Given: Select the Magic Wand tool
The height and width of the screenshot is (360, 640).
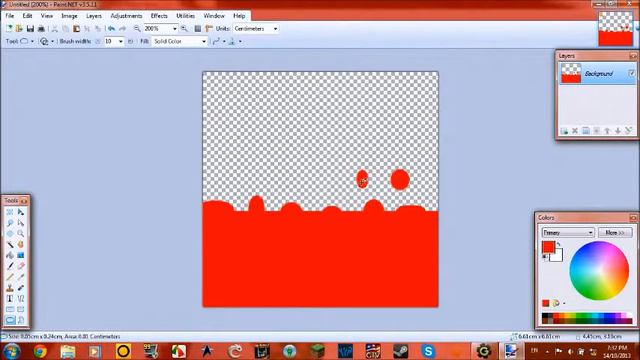Looking at the screenshot, I should [10, 244].
